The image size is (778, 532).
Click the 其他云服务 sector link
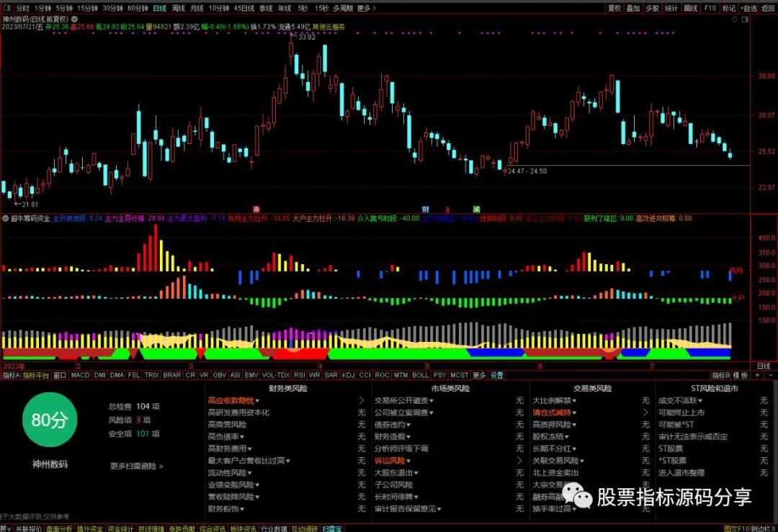pos(328,27)
